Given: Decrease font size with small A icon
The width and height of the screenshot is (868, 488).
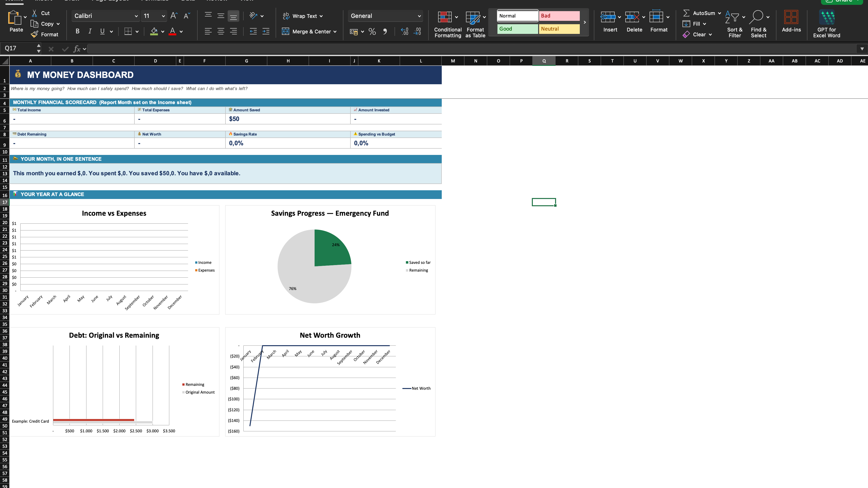Looking at the screenshot, I should tap(187, 16).
